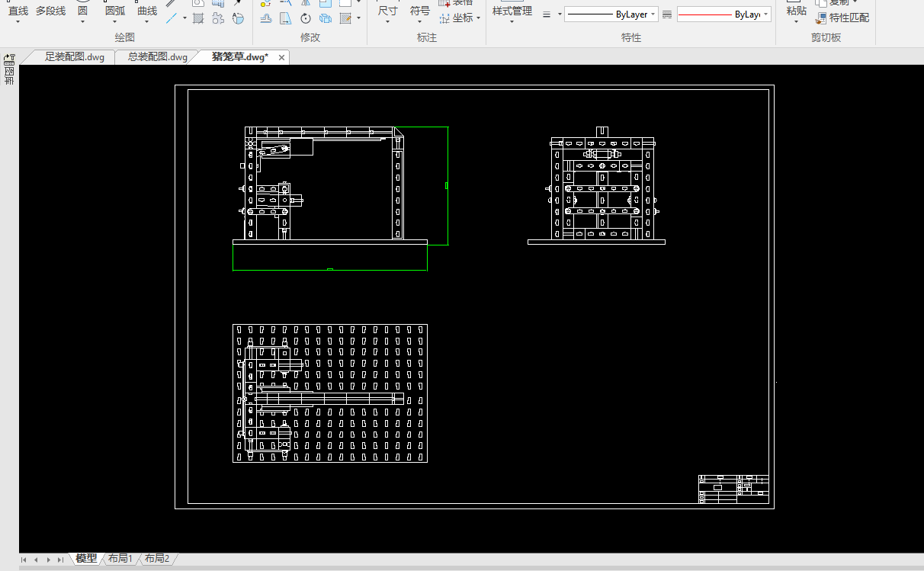The width and height of the screenshot is (924, 571).
Task: Open the vertical sidebar panel label
Action: 9,75
